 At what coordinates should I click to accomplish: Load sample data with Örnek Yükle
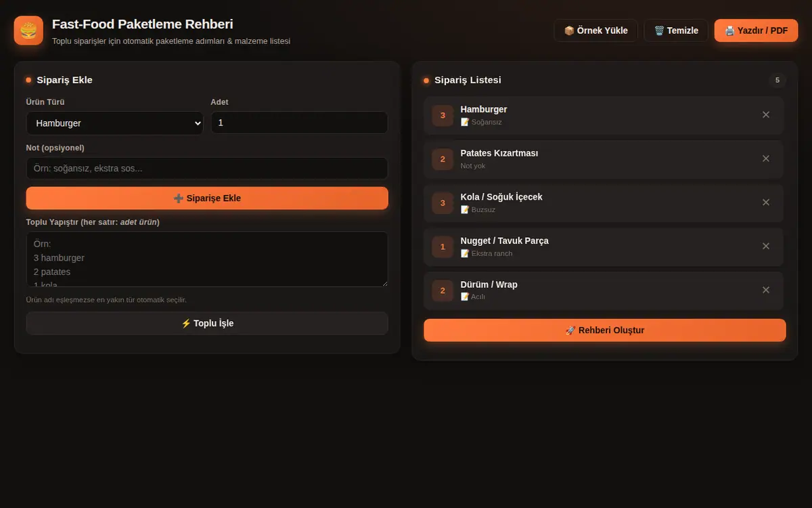(x=595, y=30)
